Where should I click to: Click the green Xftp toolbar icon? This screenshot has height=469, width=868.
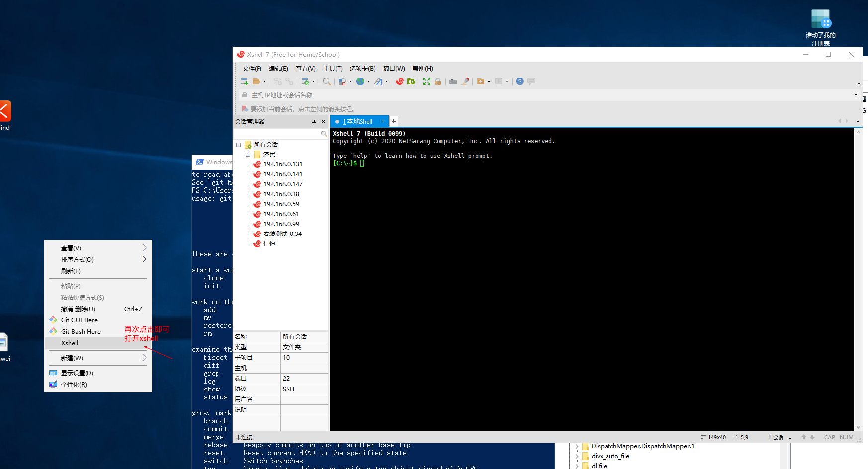[411, 81]
